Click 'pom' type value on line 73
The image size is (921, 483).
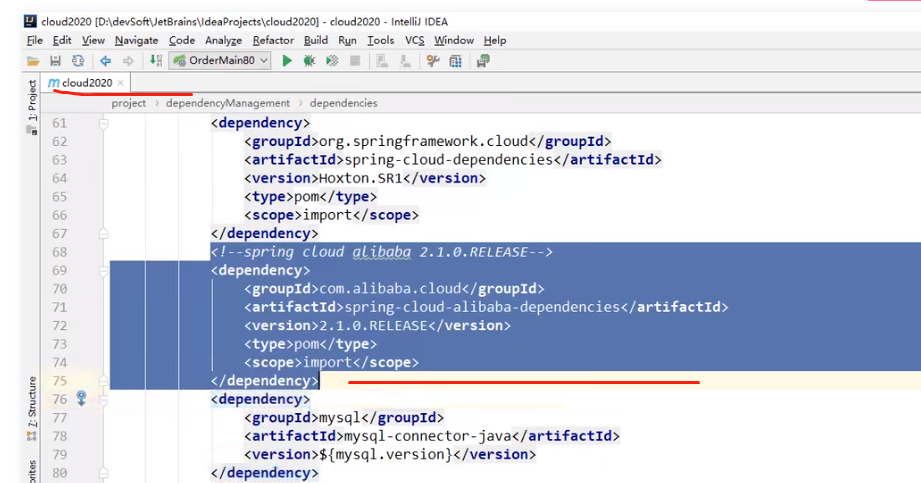pyautogui.click(x=306, y=344)
